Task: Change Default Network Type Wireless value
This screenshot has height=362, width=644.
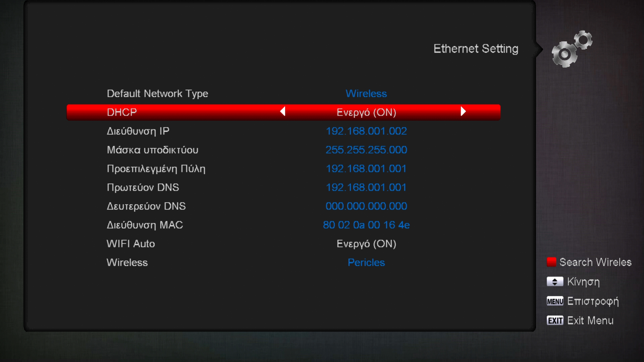Action: [x=366, y=94]
